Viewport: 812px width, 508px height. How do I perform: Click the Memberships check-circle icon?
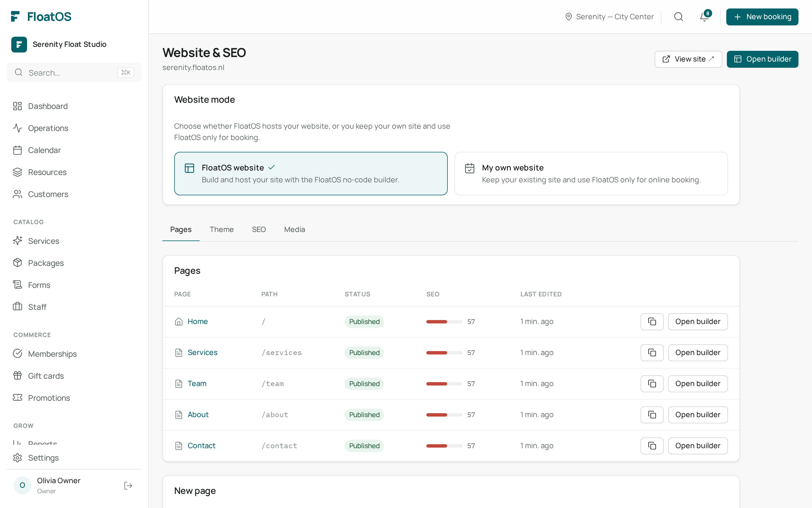pyautogui.click(x=17, y=354)
